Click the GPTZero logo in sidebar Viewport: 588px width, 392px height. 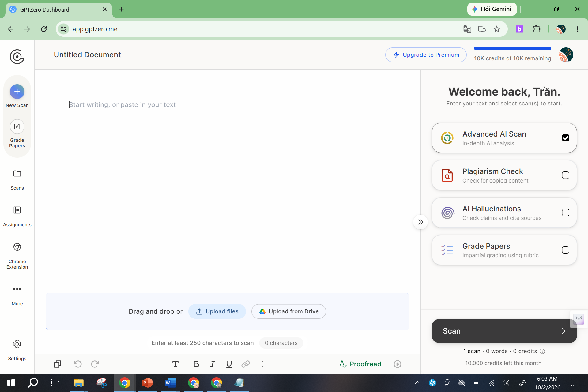[x=17, y=57]
